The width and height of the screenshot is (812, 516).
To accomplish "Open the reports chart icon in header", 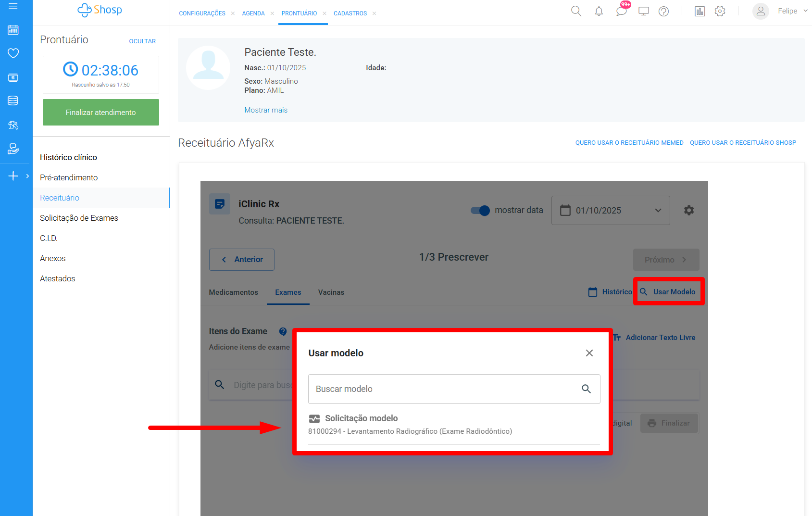I will pos(700,12).
